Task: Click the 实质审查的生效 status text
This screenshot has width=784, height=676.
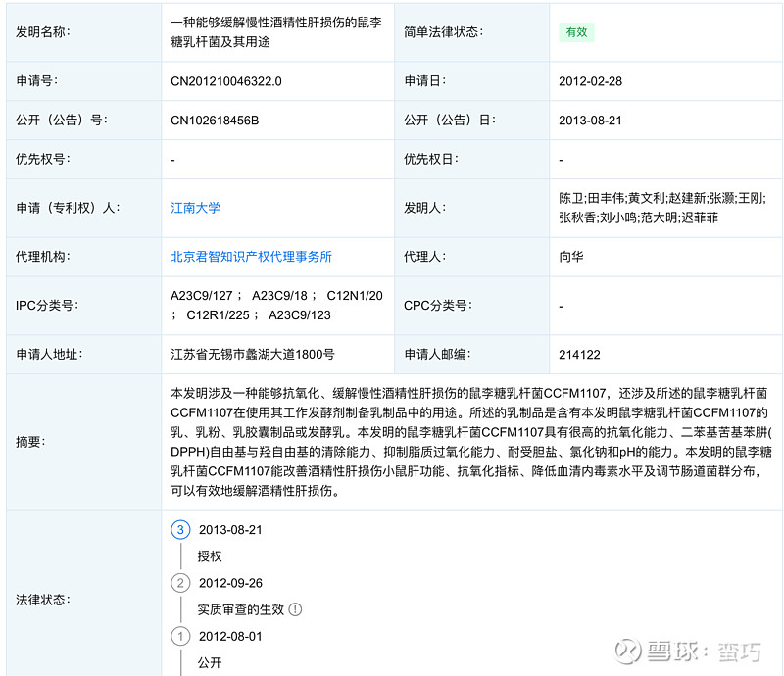Action: tap(240, 609)
